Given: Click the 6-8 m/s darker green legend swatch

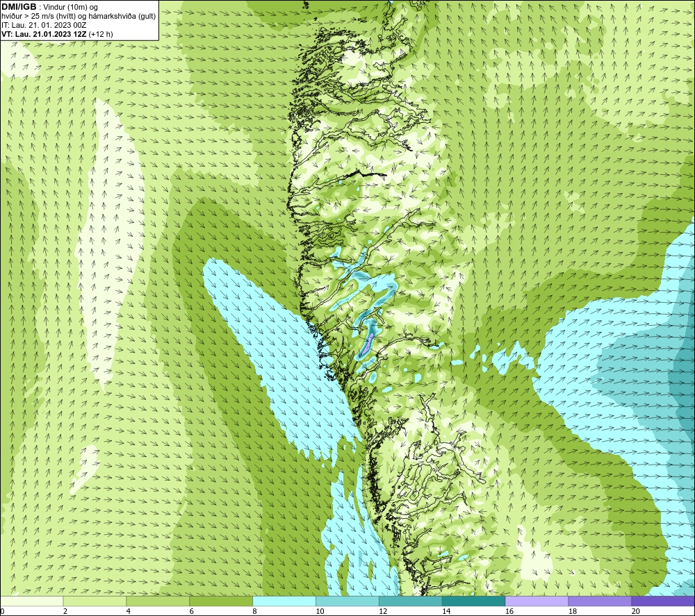Looking at the screenshot, I should click(x=221, y=601).
